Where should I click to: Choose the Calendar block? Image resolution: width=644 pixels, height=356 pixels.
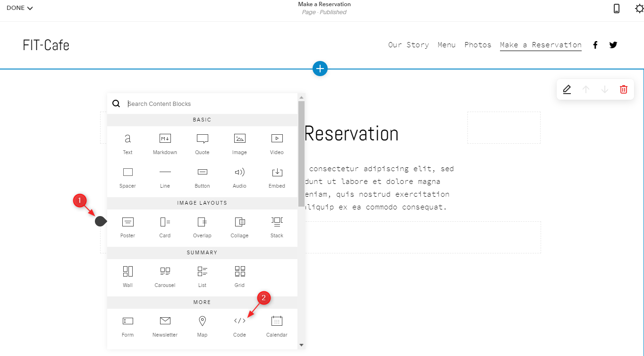tap(277, 321)
